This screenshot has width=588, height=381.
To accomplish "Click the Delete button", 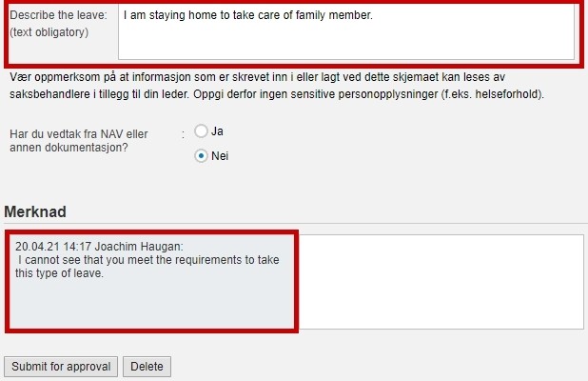I will (147, 367).
